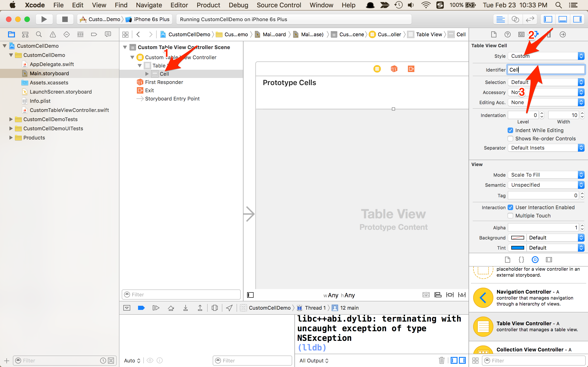Image resolution: width=588 pixels, height=367 pixels.
Task: Open the Assistant editor view
Action: coord(515,19)
